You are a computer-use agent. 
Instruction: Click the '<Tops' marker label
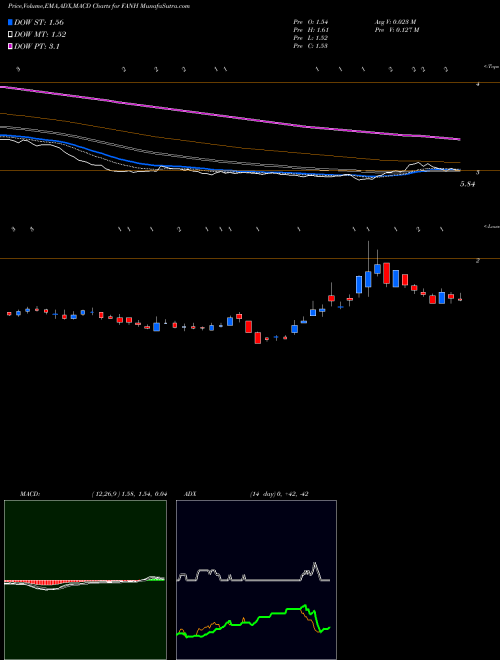pyautogui.click(x=491, y=67)
